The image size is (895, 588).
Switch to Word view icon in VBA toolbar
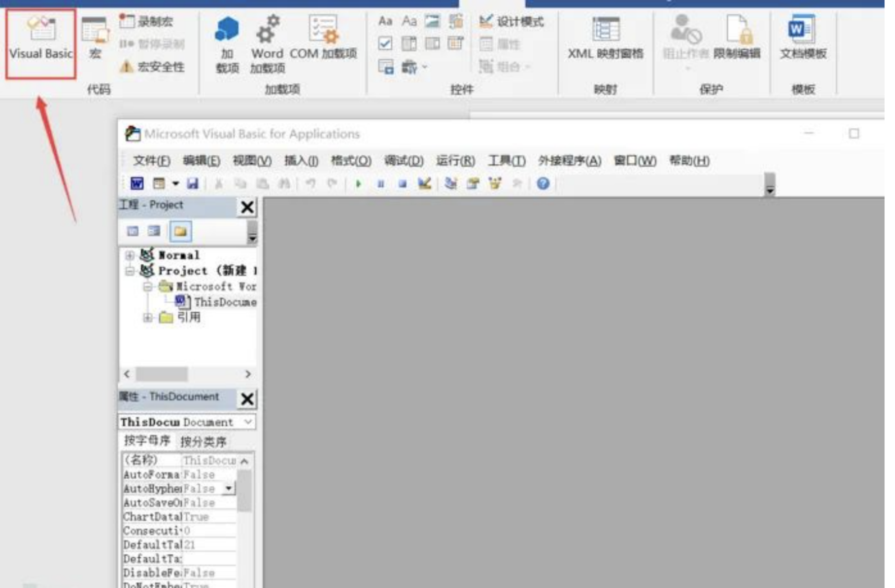pyautogui.click(x=137, y=184)
